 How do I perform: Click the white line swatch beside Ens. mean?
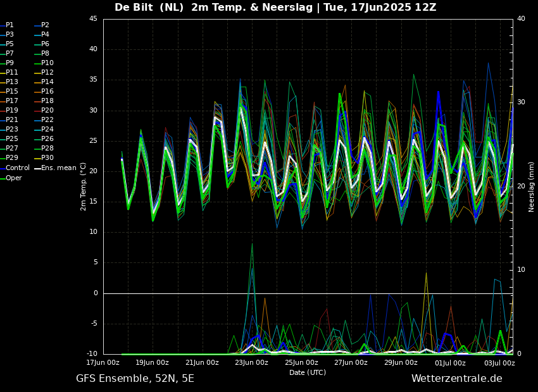click(x=37, y=168)
